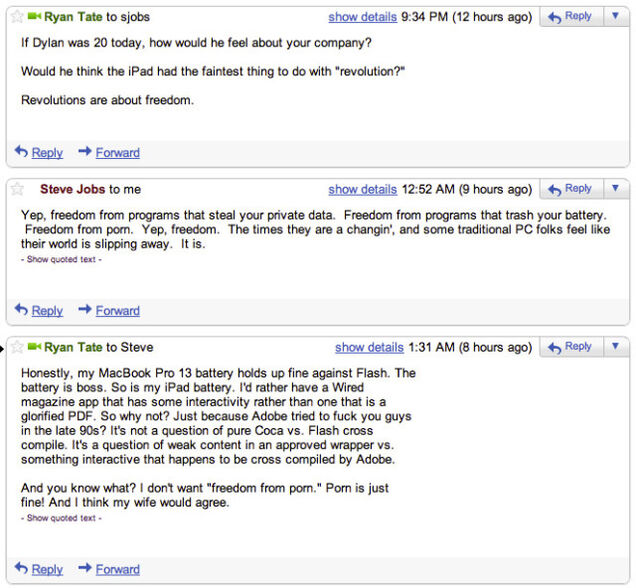Show quoted text in the Steve Jobs message
Screen dimensions: 636x588
pyautogui.click(x=61, y=260)
